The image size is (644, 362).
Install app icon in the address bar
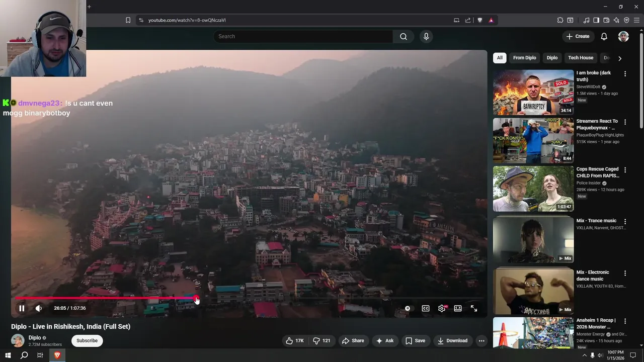pos(456,20)
